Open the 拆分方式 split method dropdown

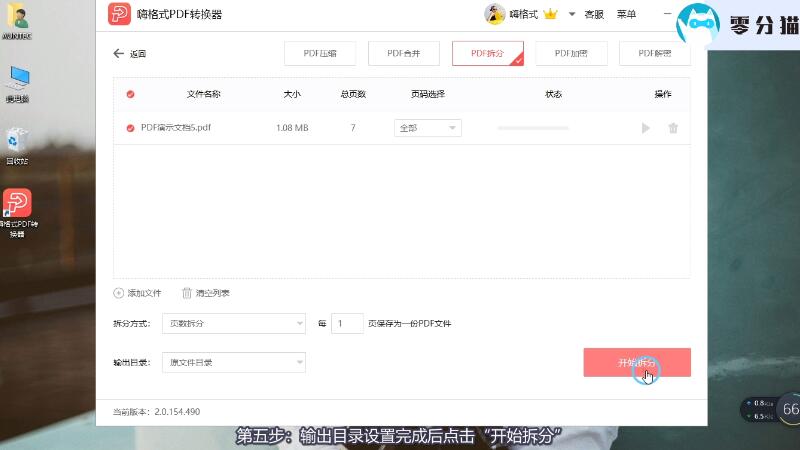pos(234,323)
